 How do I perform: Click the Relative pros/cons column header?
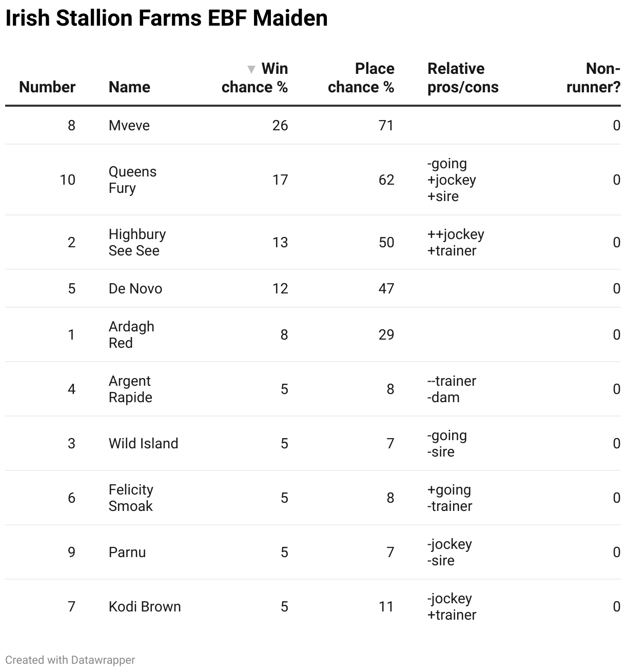click(x=463, y=78)
